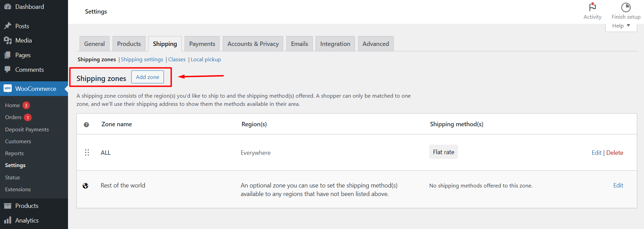
Task: Open the Advanced tab
Action: 376,44
